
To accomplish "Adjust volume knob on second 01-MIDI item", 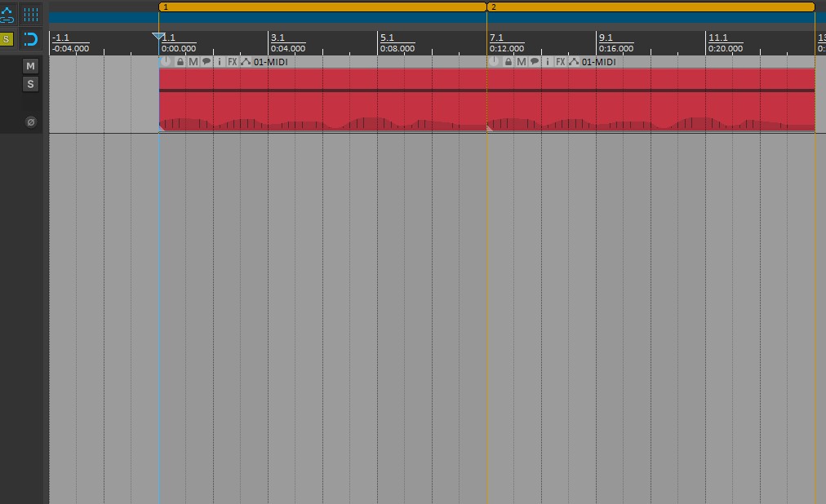I will tap(494, 61).
